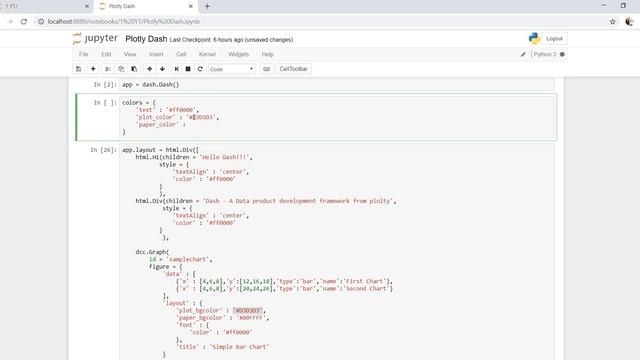Paste cells below icon

(x=134, y=69)
